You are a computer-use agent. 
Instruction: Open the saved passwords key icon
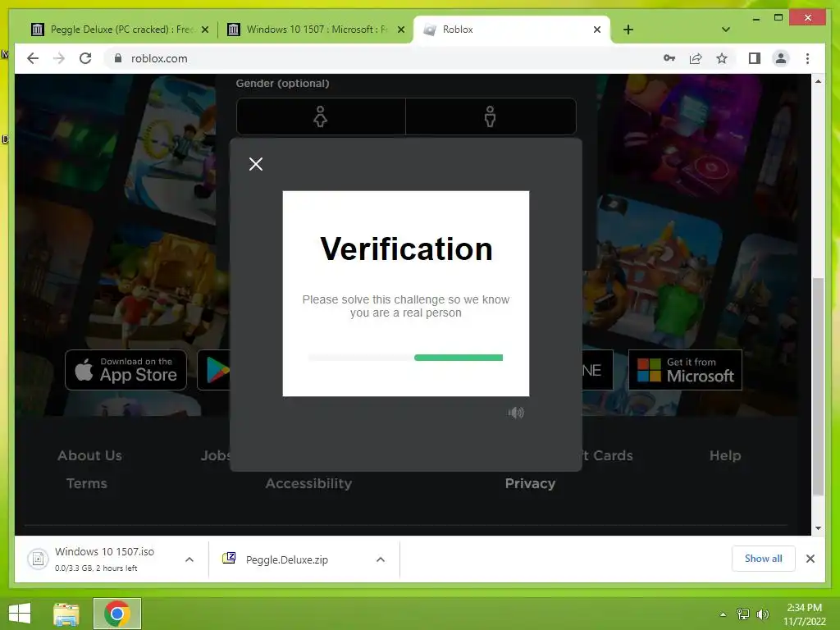tap(669, 58)
